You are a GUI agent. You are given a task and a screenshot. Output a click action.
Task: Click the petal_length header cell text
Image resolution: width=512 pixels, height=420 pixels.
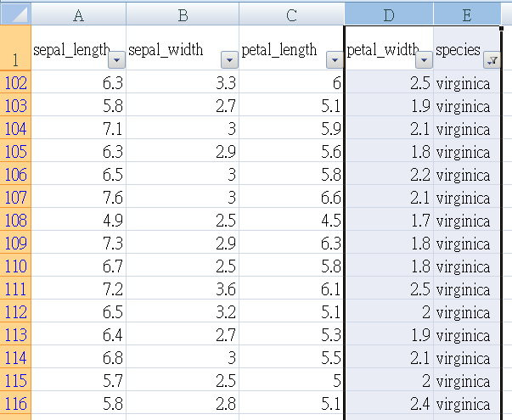pyautogui.click(x=279, y=50)
